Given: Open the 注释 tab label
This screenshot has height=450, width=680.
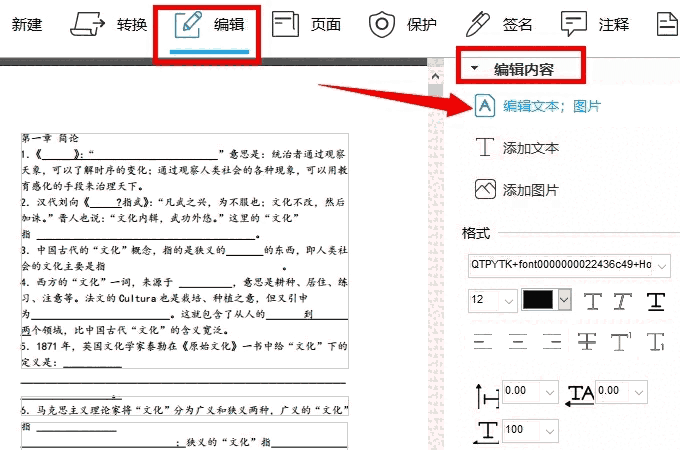Looking at the screenshot, I should 614,24.
